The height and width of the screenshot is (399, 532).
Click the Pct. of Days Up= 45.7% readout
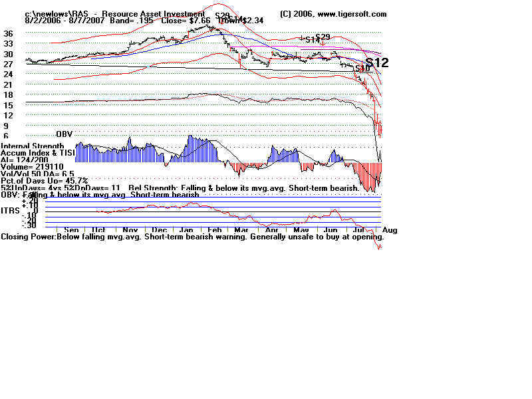(x=44, y=180)
